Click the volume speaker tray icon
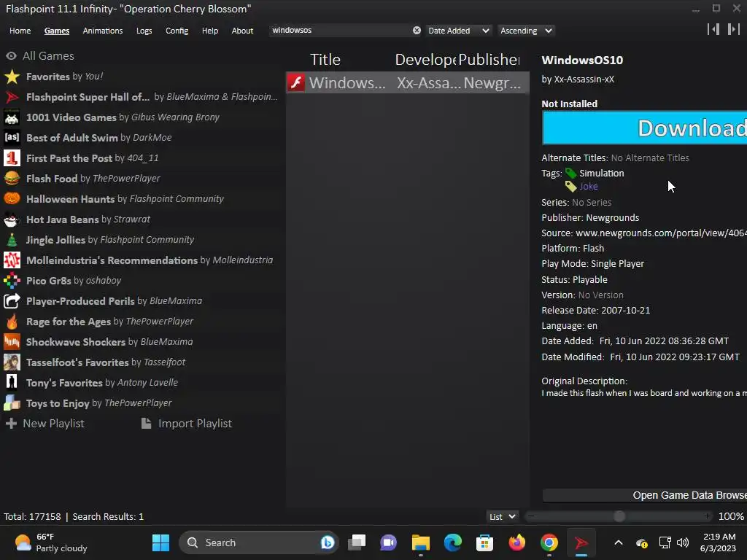This screenshot has height=560, width=747. 683,542
